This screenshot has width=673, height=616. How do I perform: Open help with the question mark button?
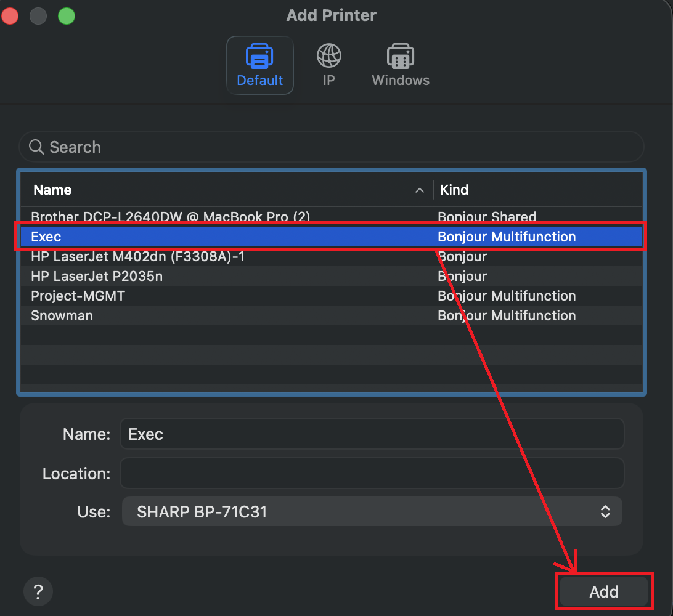point(38,593)
